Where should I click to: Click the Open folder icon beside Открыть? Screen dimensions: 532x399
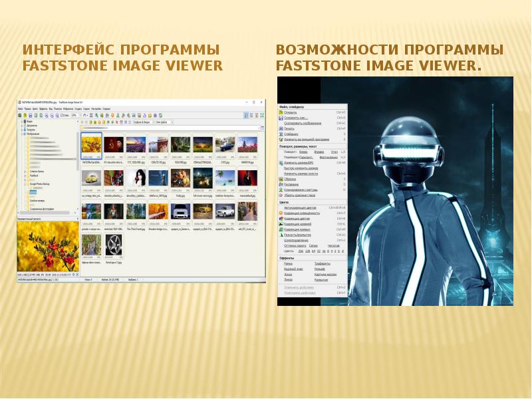point(281,112)
